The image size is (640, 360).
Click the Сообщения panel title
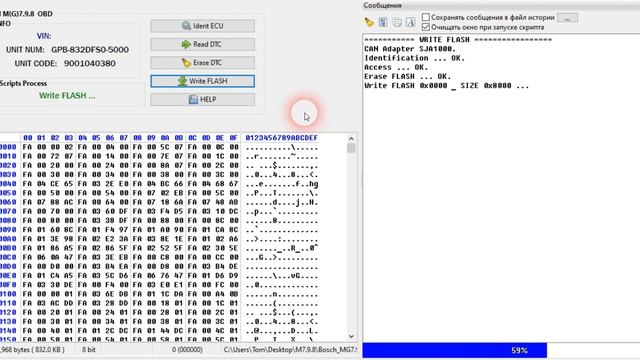click(382, 5)
